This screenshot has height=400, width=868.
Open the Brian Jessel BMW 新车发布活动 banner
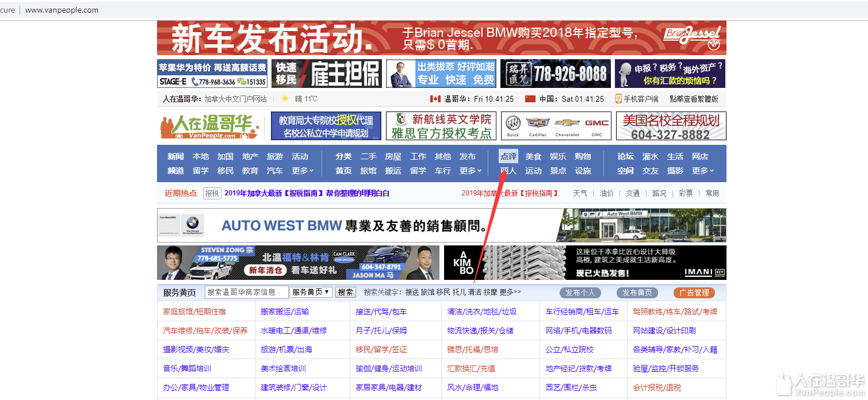(x=441, y=38)
